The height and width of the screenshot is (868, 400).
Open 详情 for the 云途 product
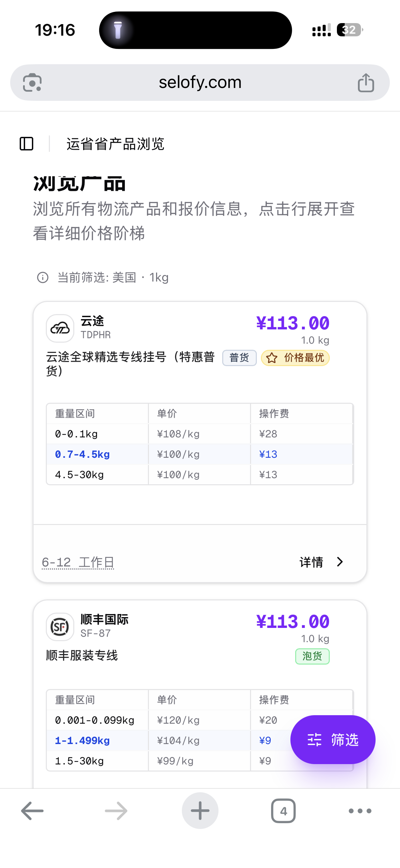click(x=311, y=562)
